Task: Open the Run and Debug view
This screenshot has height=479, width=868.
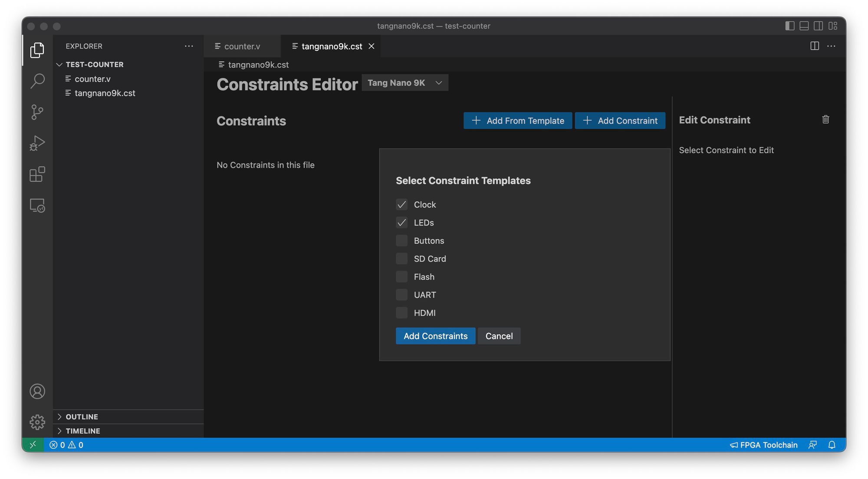Action: click(x=37, y=143)
